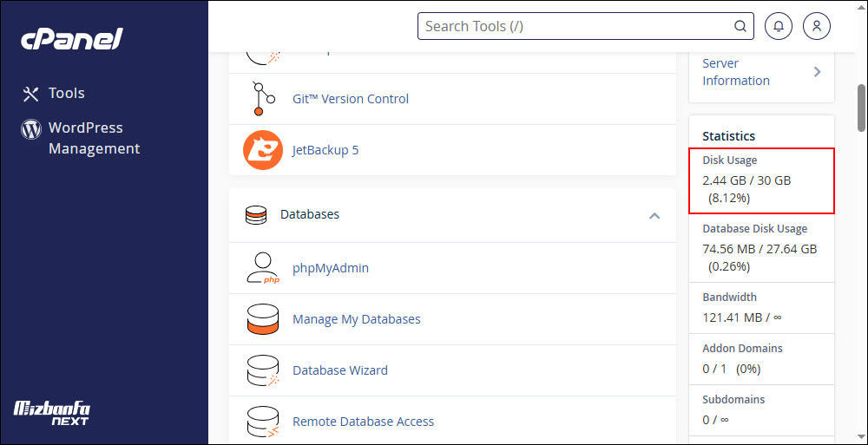Click the magnifier icon in search box
868x445 pixels.
[740, 26]
